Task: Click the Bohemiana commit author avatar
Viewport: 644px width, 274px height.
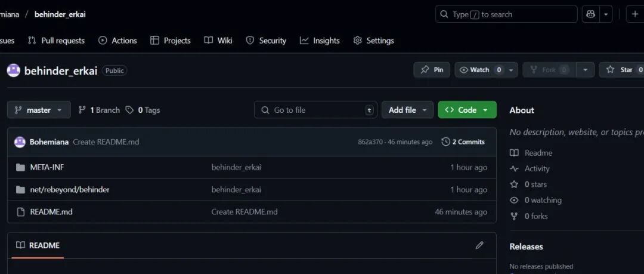Action: coord(20,142)
